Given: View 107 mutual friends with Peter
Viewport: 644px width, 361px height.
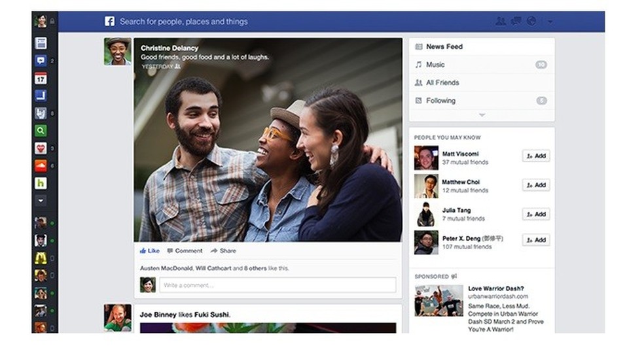Looking at the screenshot, I should (x=467, y=247).
